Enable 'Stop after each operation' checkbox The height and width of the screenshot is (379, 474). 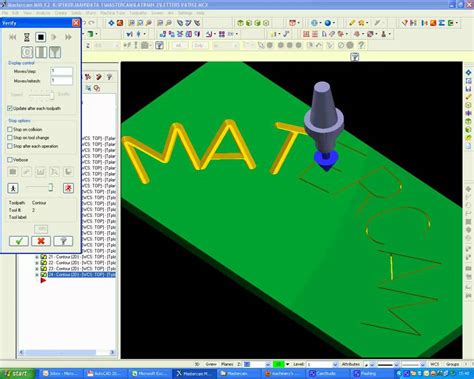point(10,146)
